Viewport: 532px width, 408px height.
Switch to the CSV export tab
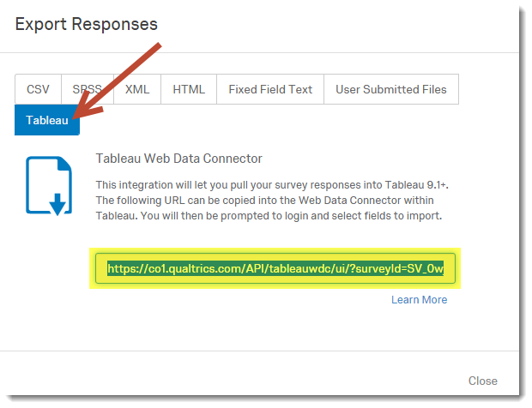[x=38, y=89]
